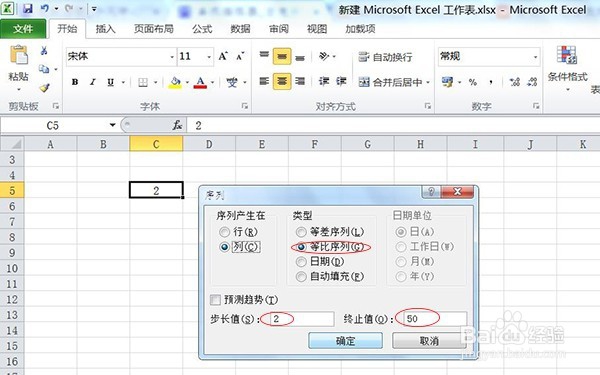Image resolution: width=600 pixels, height=375 pixels.
Task: Open the fill color dropdown arrow
Action: tap(187, 82)
